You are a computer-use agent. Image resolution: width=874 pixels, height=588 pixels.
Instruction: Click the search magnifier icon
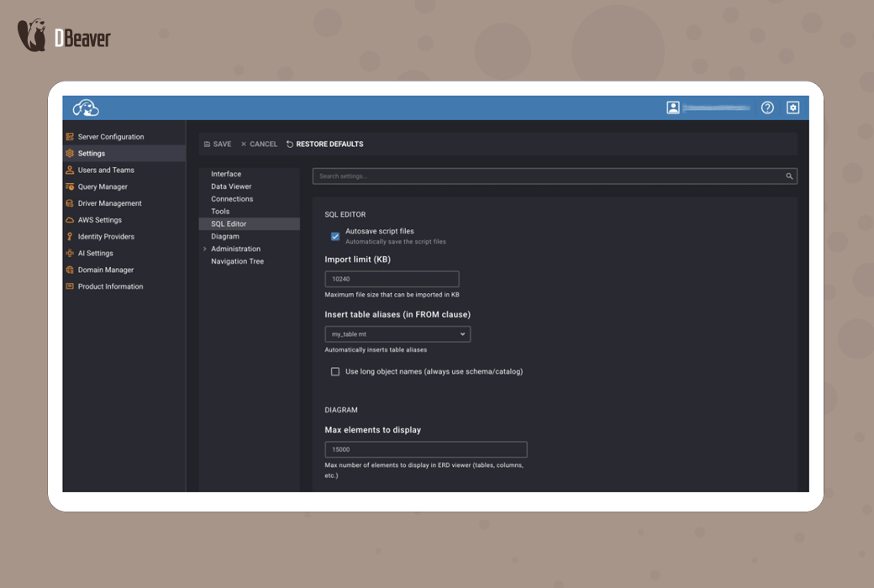[x=789, y=176]
